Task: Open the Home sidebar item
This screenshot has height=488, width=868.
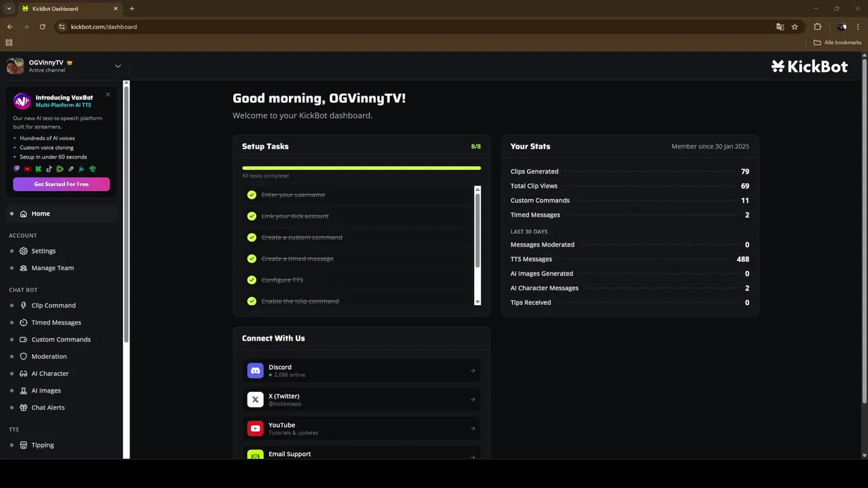Action: point(61,213)
